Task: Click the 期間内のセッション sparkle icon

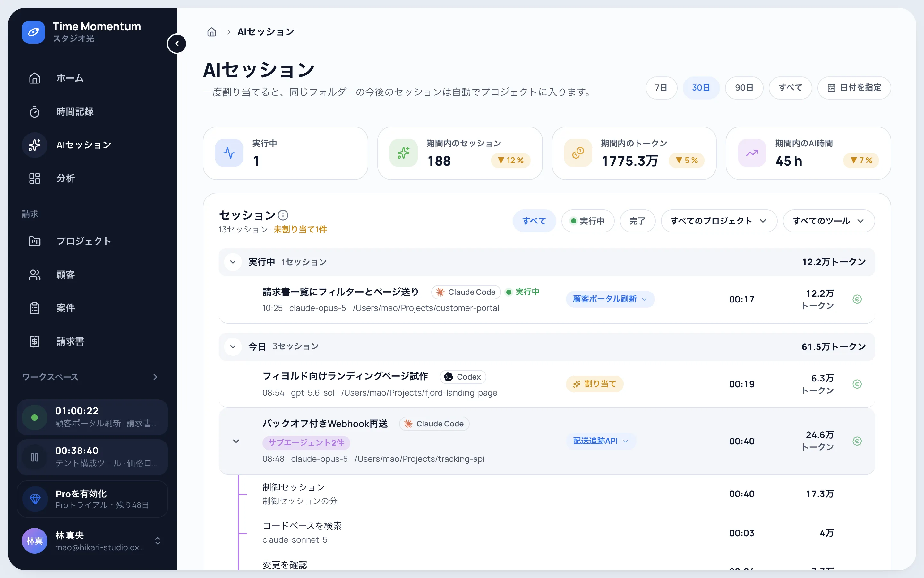Action: [x=404, y=153]
